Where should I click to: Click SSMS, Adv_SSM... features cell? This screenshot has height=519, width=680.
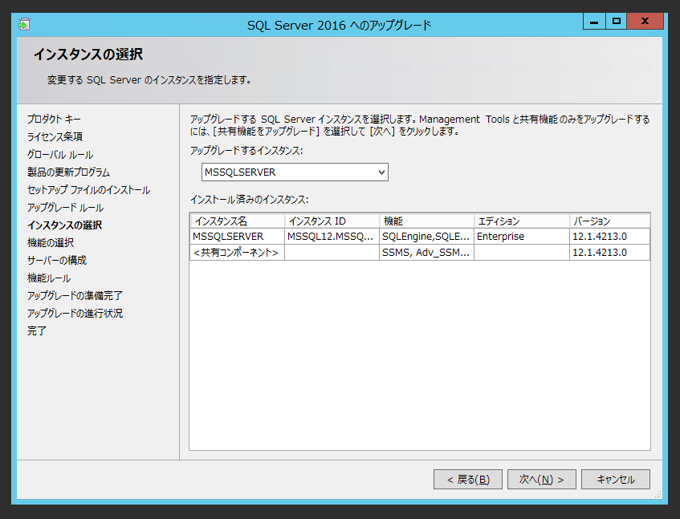pyautogui.click(x=427, y=252)
